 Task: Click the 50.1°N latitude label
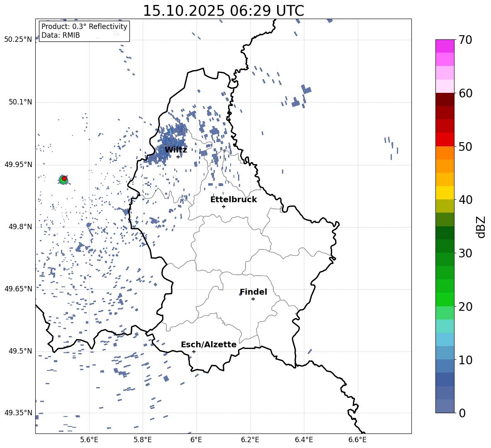pyautogui.click(x=20, y=102)
